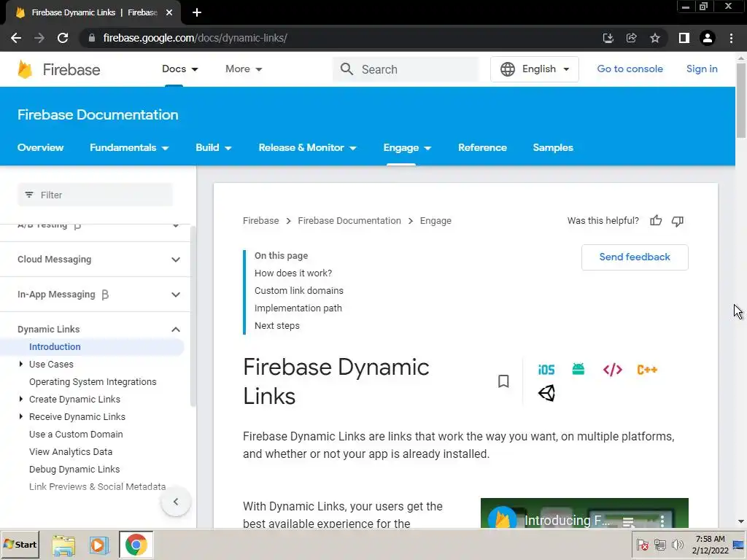Click the browser back arrow

16,38
